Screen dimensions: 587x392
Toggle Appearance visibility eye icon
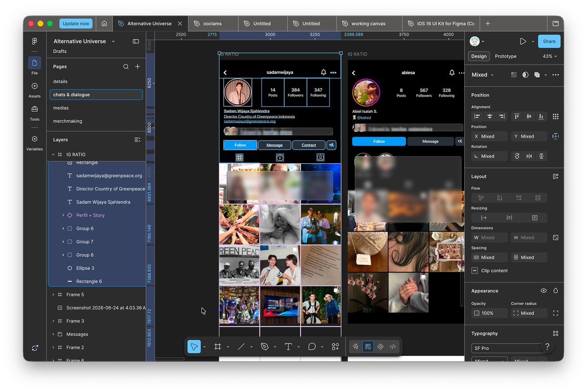click(543, 291)
